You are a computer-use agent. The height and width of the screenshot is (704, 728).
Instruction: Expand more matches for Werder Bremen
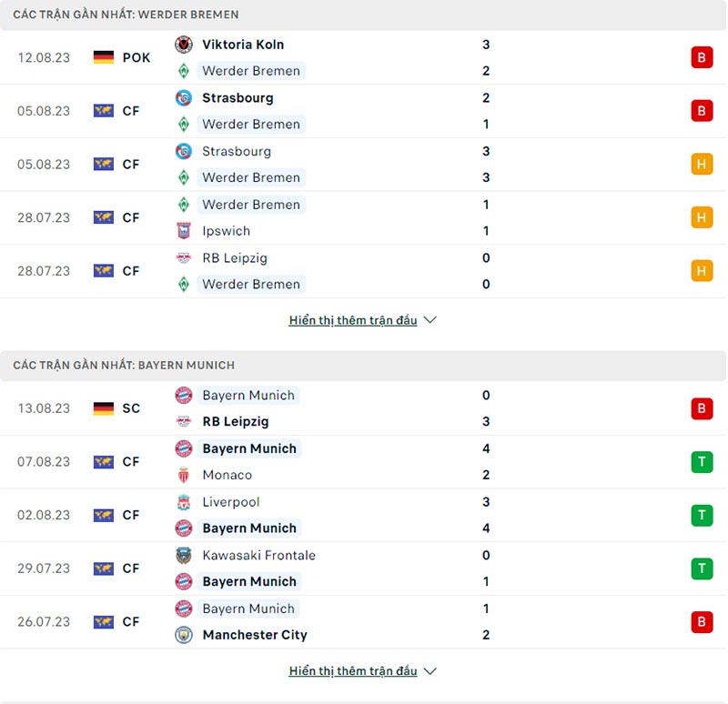(x=355, y=320)
